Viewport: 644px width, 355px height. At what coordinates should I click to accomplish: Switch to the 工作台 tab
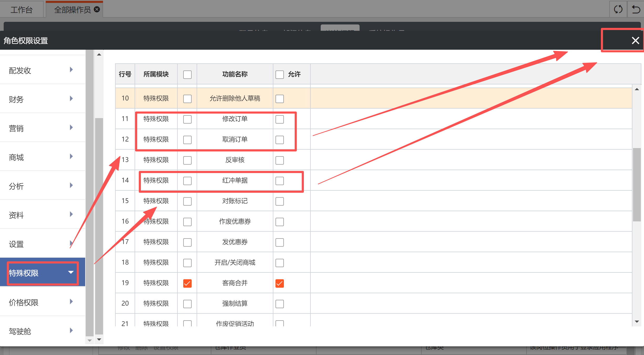pos(22,10)
